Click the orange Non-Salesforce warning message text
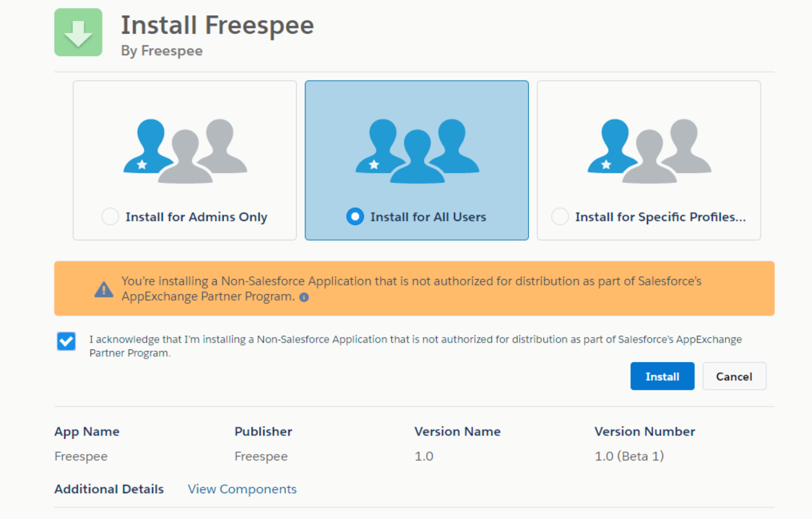 click(412, 289)
